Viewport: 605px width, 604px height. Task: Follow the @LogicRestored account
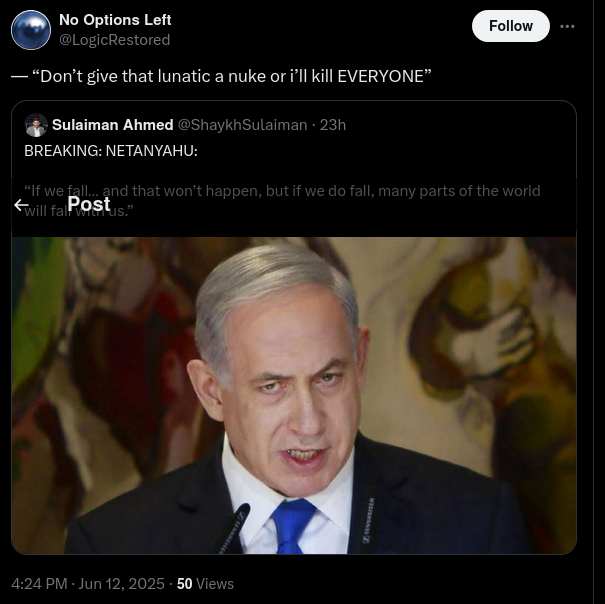(510, 26)
